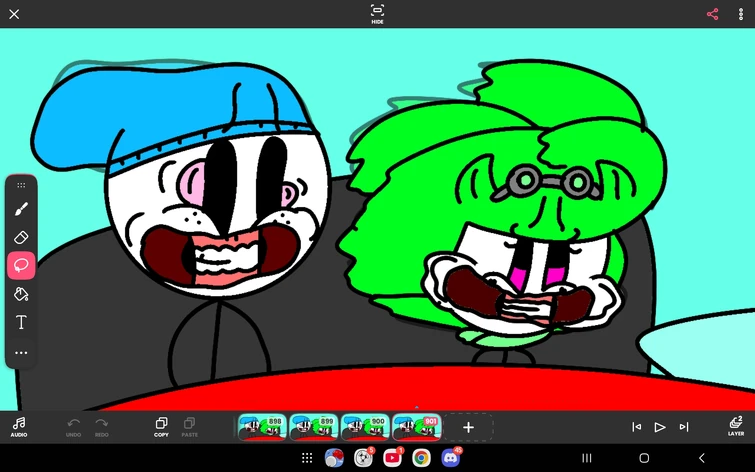Add a new frame with plus button
Viewport: 755px width, 472px height.
tap(468, 427)
